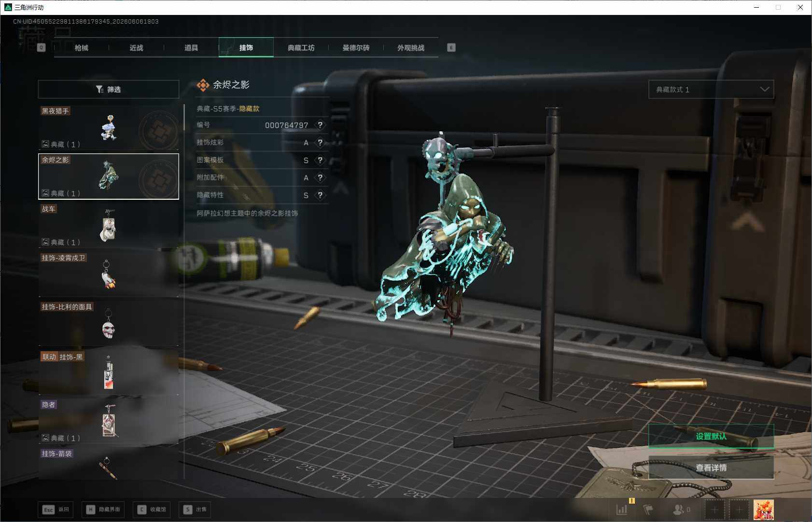Select the 挂饰-箭袋 charm item
Viewport: 812px width, 522px height.
point(109,464)
